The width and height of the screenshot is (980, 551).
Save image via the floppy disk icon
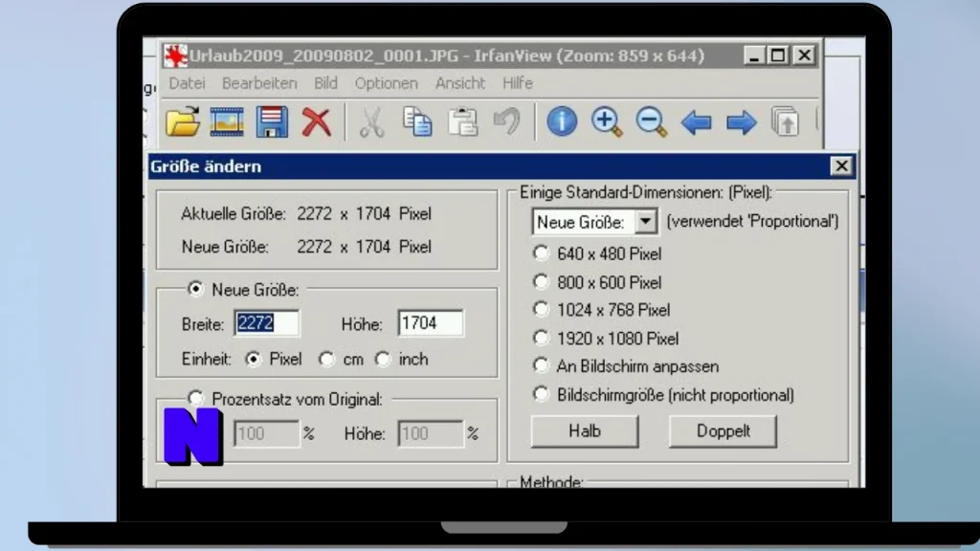coord(272,121)
